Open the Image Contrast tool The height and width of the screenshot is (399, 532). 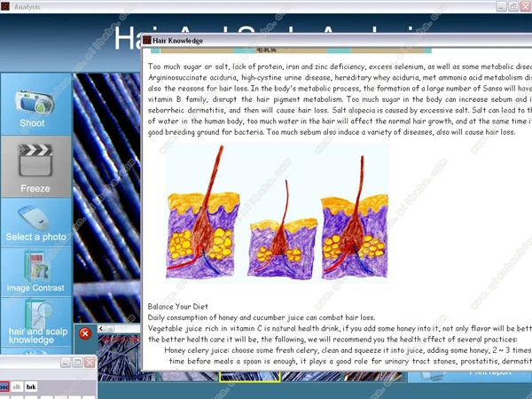point(35,271)
